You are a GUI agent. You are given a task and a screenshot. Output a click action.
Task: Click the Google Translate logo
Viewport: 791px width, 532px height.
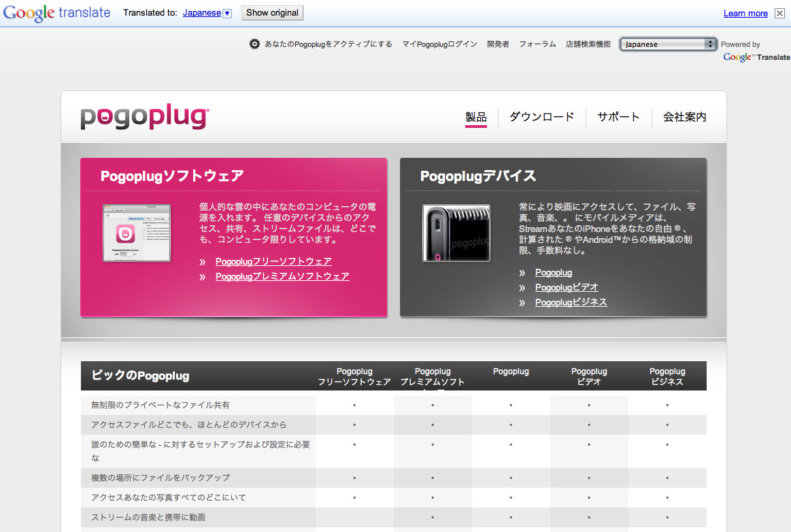point(56,13)
